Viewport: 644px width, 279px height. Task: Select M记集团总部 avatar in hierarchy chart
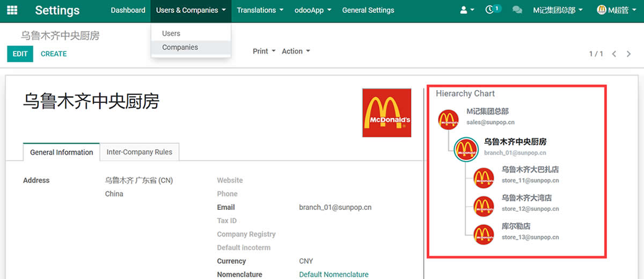tap(448, 119)
